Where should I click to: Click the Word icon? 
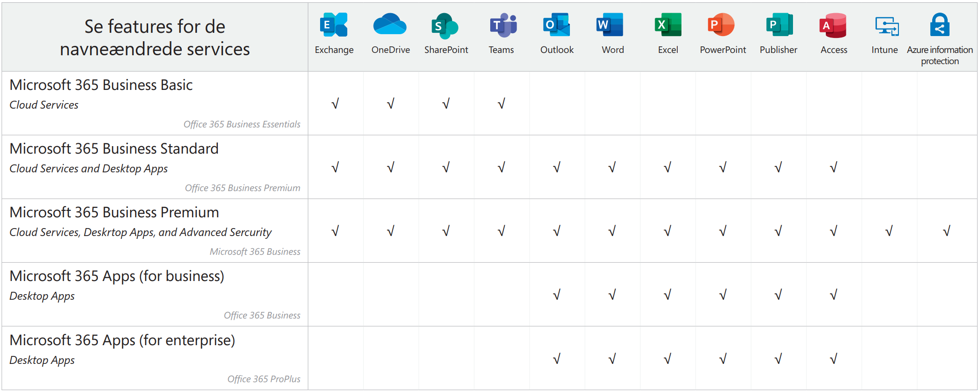pyautogui.click(x=610, y=25)
